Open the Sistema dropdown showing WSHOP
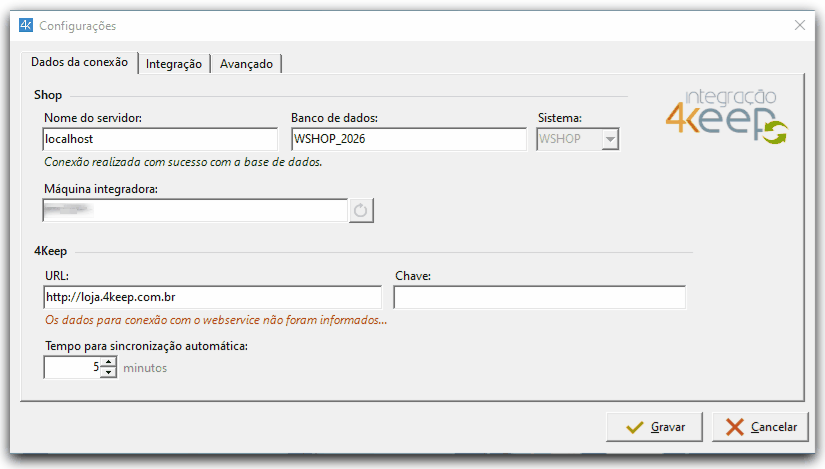This screenshot has height=469, width=825. (609, 139)
